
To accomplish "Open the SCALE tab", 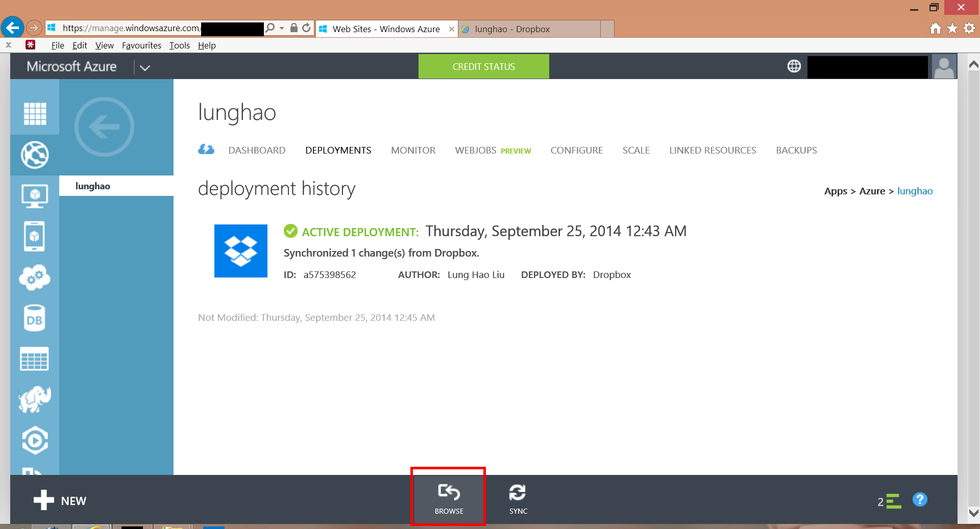I will [636, 150].
